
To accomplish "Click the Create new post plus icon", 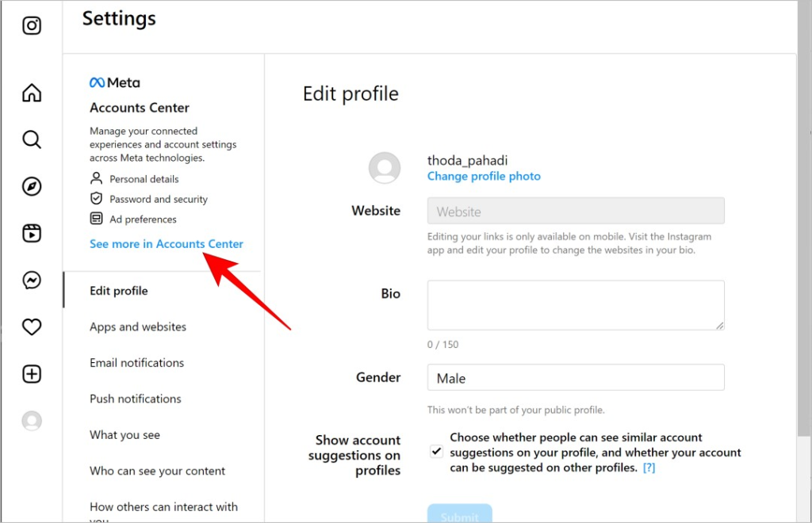I will click(32, 374).
